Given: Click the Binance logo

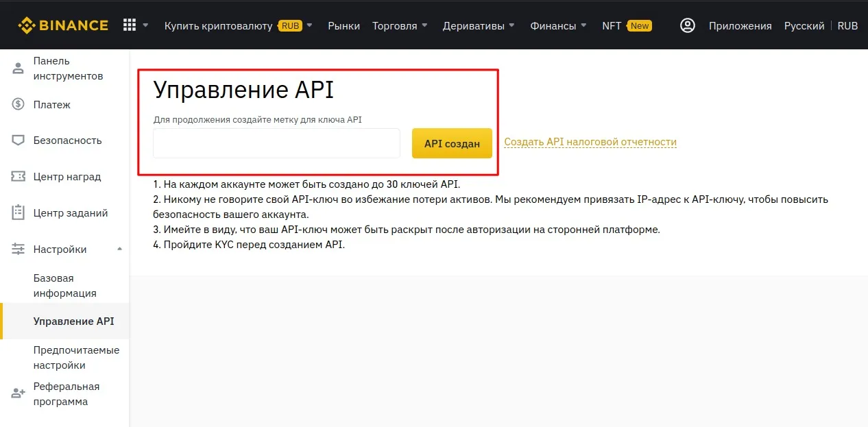Looking at the screenshot, I should click(x=63, y=25).
